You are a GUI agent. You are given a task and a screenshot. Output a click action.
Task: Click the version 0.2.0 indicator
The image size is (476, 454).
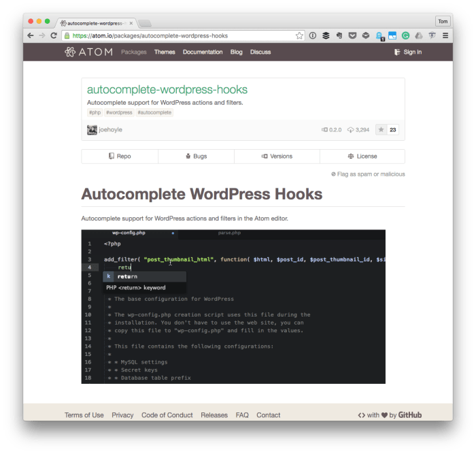(332, 130)
